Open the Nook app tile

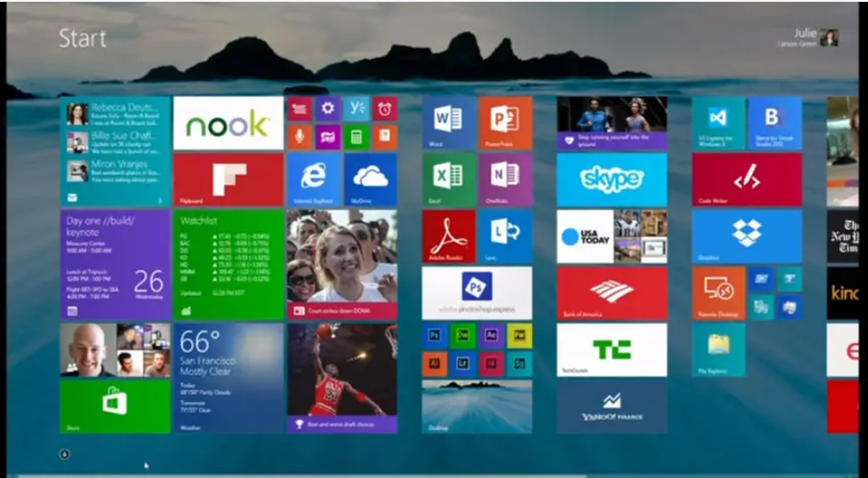coord(228,122)
